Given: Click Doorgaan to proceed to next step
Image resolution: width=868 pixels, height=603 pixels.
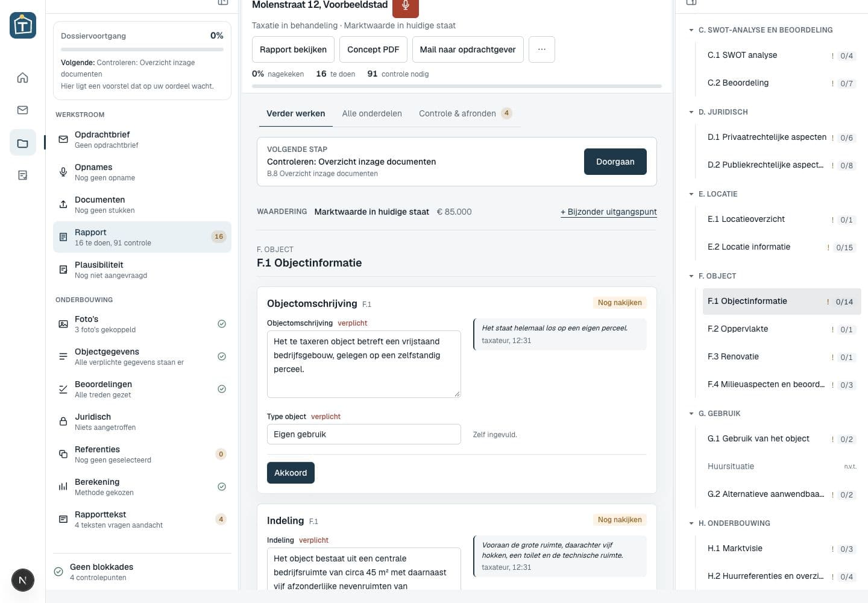Looking at the screenshot, I should tap(615, 162).
